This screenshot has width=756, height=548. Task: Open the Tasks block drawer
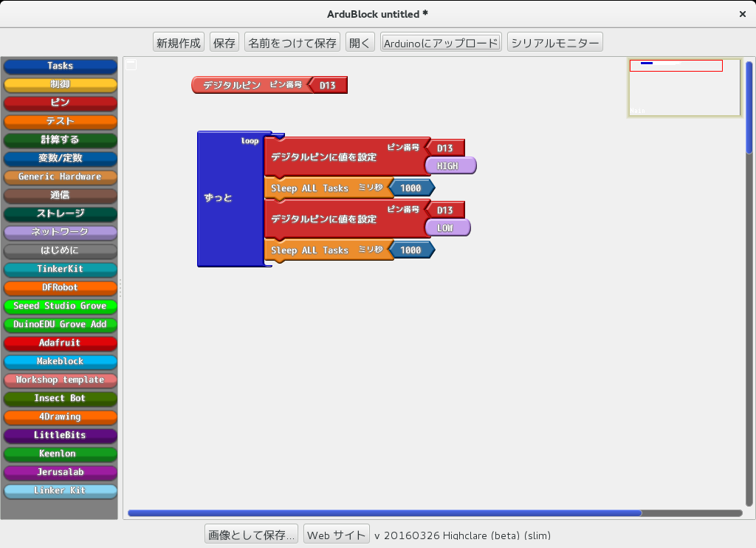tap(61, 66)
